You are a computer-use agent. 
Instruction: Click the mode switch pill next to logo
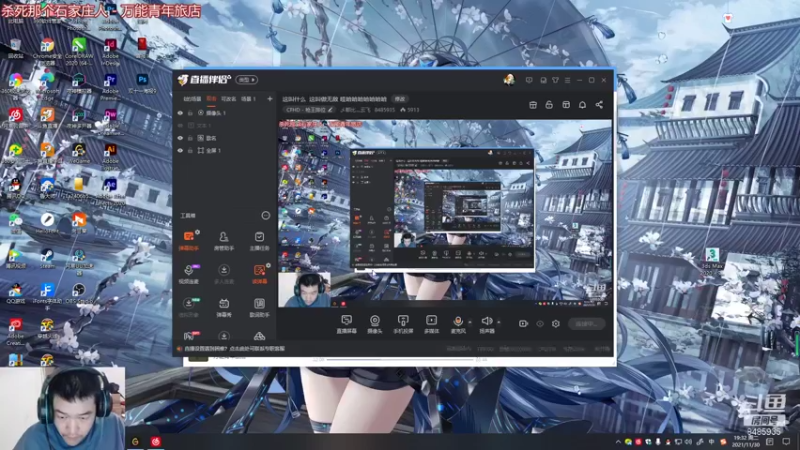point(246,80)
